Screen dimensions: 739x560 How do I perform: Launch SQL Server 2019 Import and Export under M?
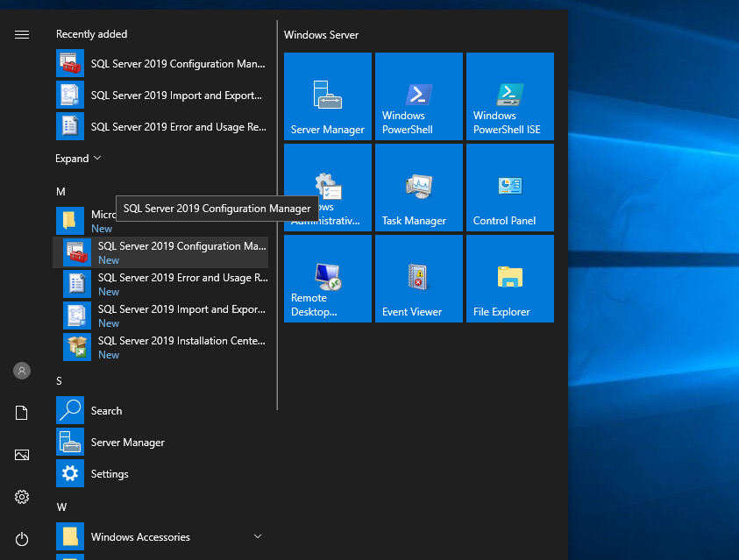point(161,315)
